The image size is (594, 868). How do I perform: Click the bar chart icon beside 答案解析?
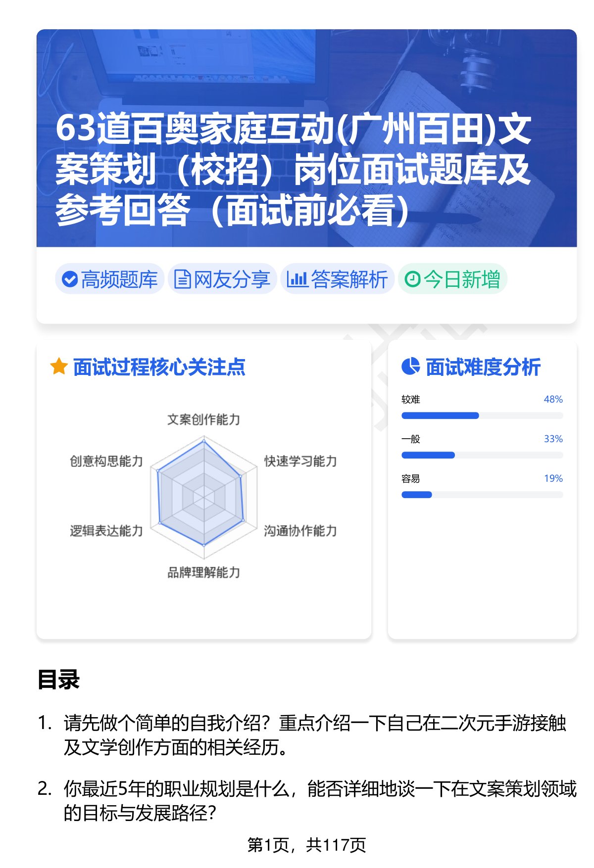tap(297, 279)
